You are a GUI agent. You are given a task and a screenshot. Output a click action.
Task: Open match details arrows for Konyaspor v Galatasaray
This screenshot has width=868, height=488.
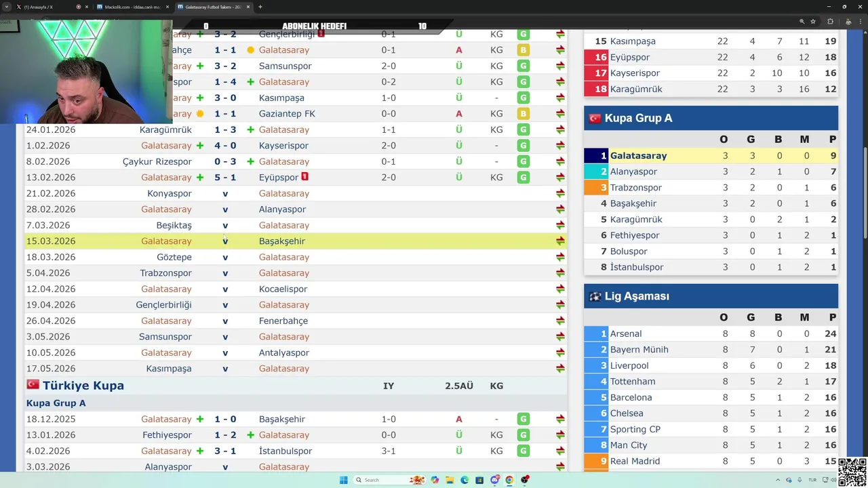560,193
